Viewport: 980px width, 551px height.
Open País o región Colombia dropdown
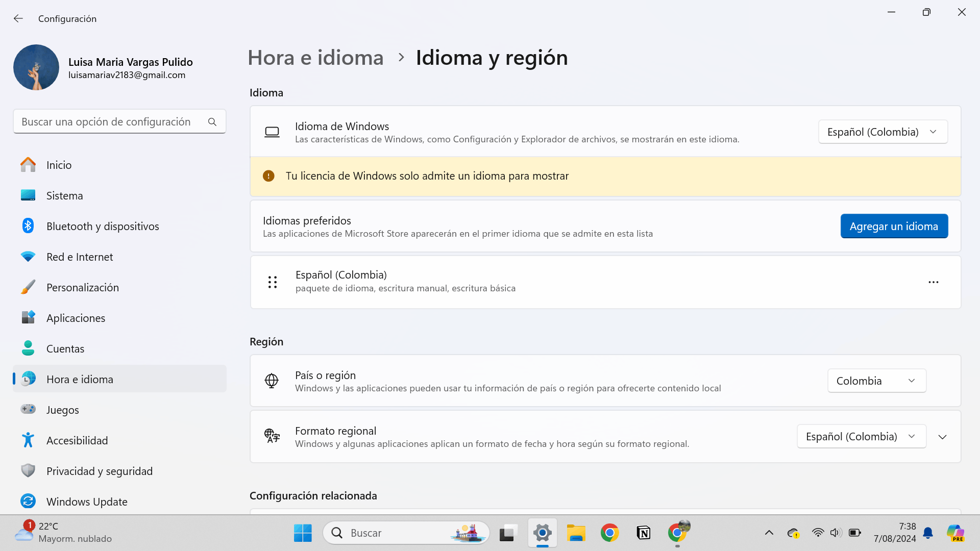[x=876, y=381]
